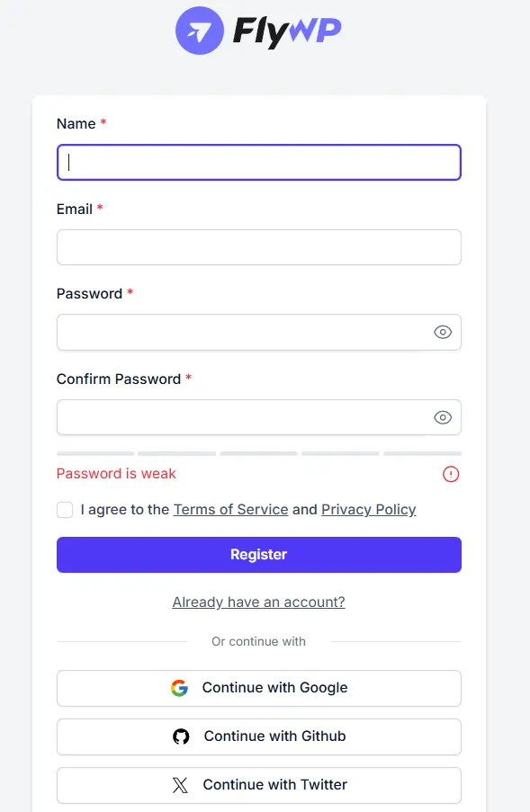Viewport: 530px width, 812px height.
Task: Click the red error icon beside password warning
Action: pyautogui.click(x=451, y=474)
